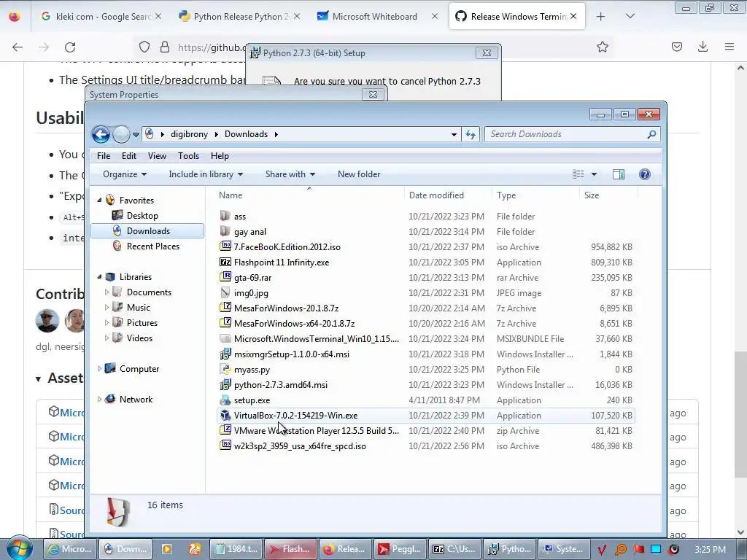
Task: Select the myass.py Python file icon
Action: [225, 369]
